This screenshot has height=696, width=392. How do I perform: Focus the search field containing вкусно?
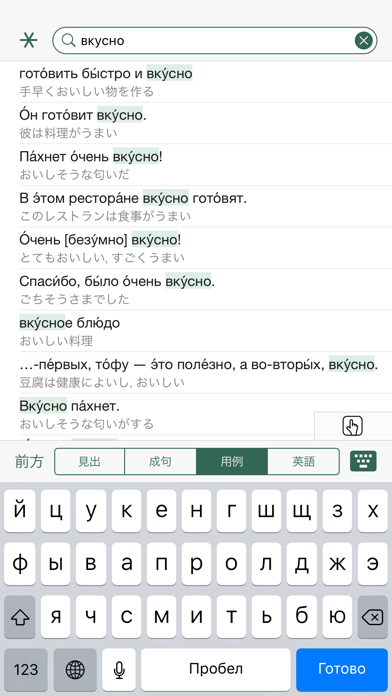[215, 41]
